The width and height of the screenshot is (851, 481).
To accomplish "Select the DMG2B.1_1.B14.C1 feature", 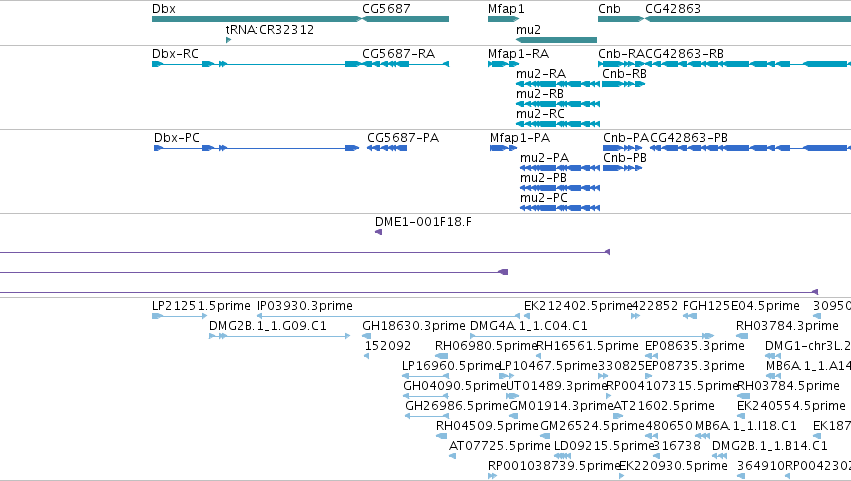I will tap(719, 457).
